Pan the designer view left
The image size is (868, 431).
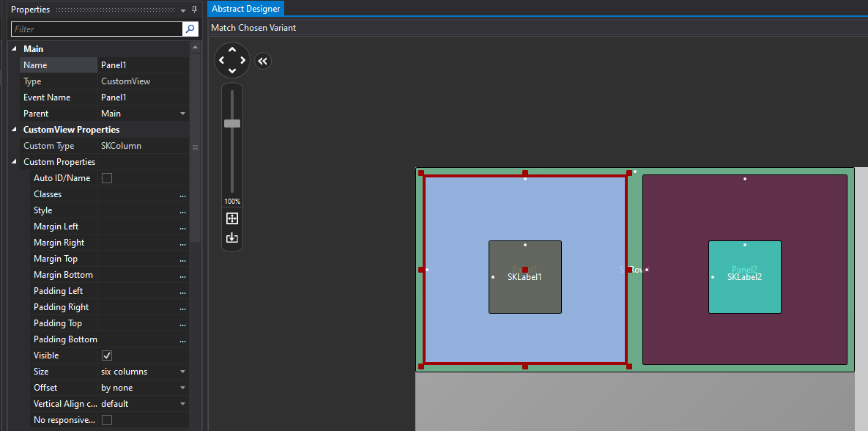pos(221,60)
